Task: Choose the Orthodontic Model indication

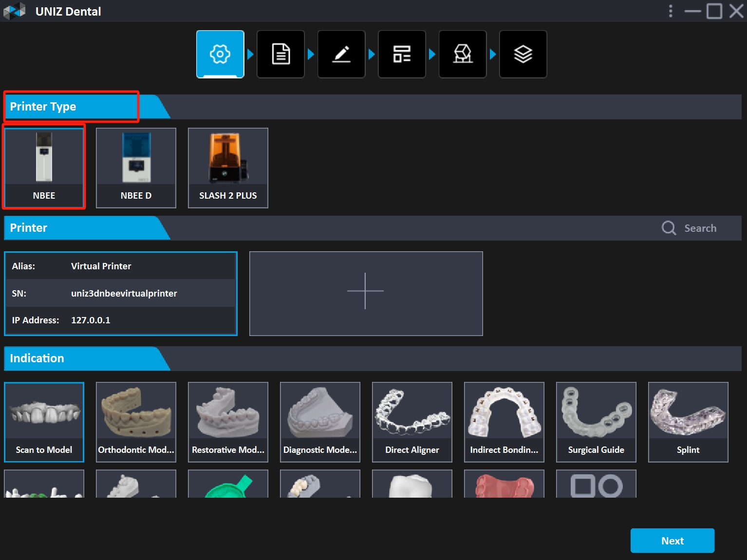Action: point(136,422)
